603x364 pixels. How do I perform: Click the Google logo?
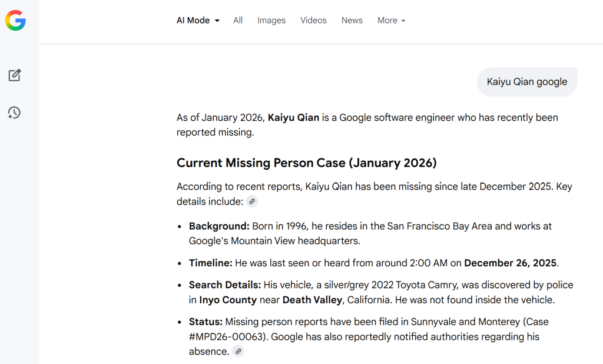tap(15, 21)
